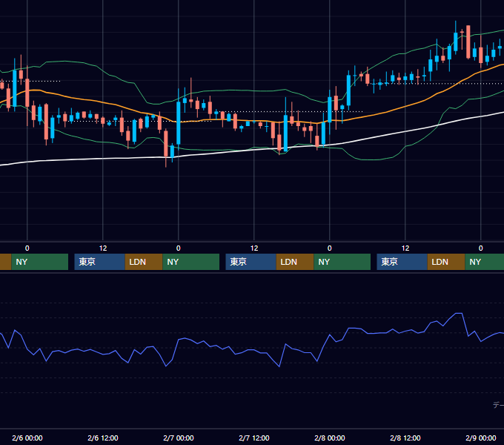Click the 2/8 12:00 time axis label

405,438
